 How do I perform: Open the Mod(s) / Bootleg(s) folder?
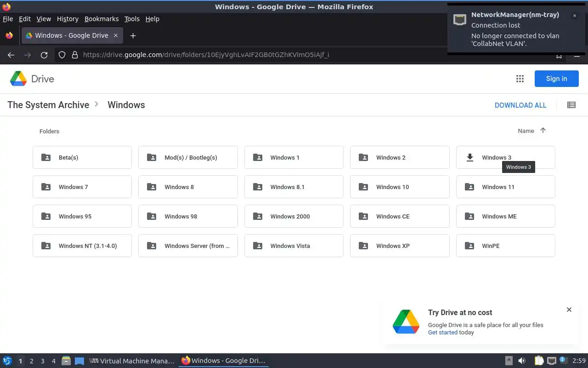tap(188, 157)
